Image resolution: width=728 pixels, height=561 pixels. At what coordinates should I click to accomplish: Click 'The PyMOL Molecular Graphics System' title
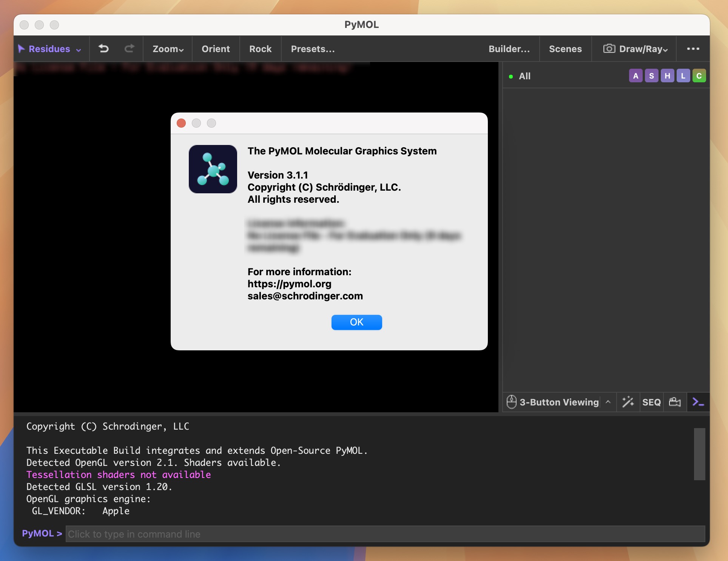tap(342, 151)
